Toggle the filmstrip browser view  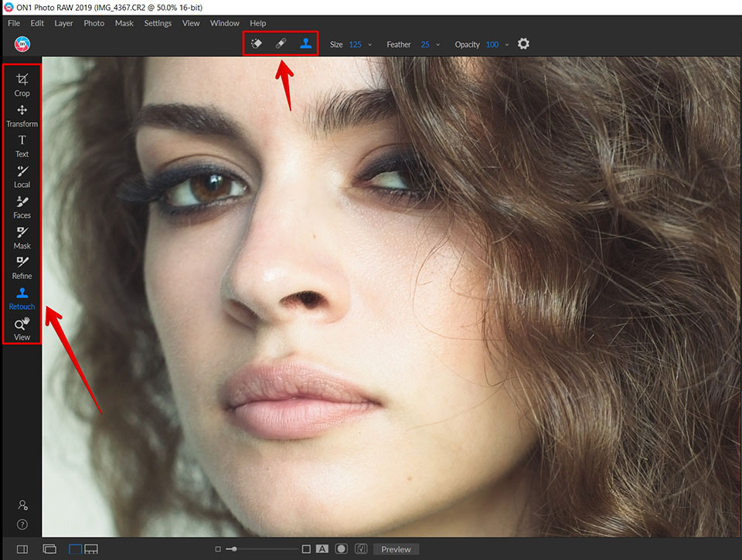[x=91, y=548]
